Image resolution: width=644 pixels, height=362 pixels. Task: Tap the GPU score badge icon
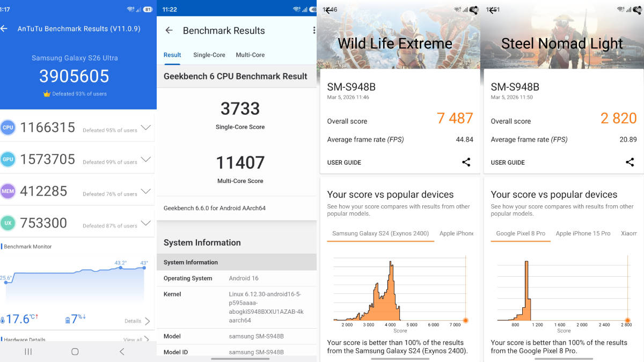coord(8,159)
